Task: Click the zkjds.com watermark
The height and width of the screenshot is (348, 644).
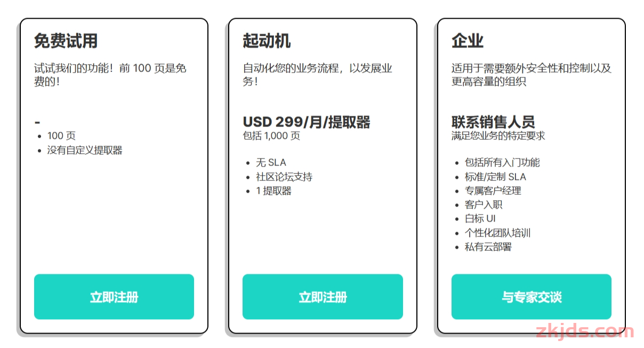Action: pos(584,331)
